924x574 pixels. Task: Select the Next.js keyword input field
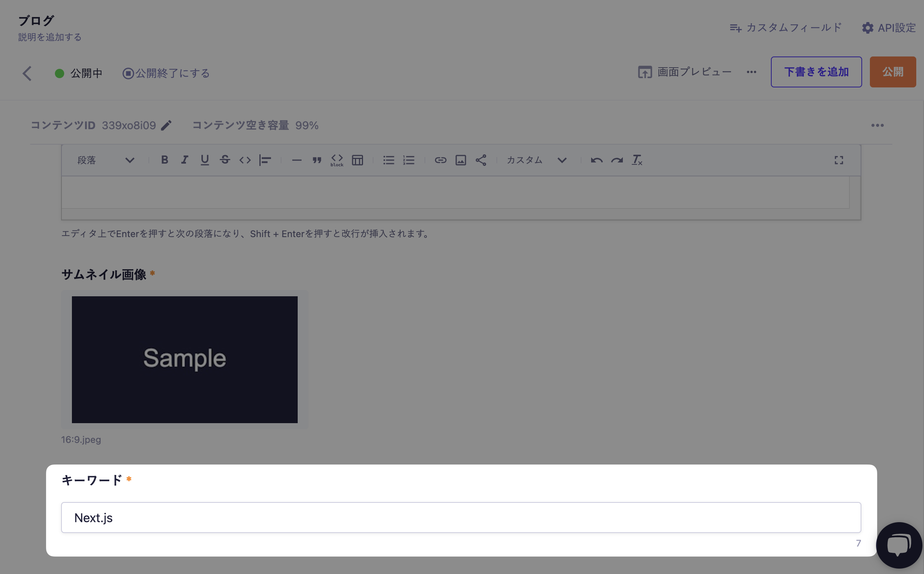tap(461, 517)
